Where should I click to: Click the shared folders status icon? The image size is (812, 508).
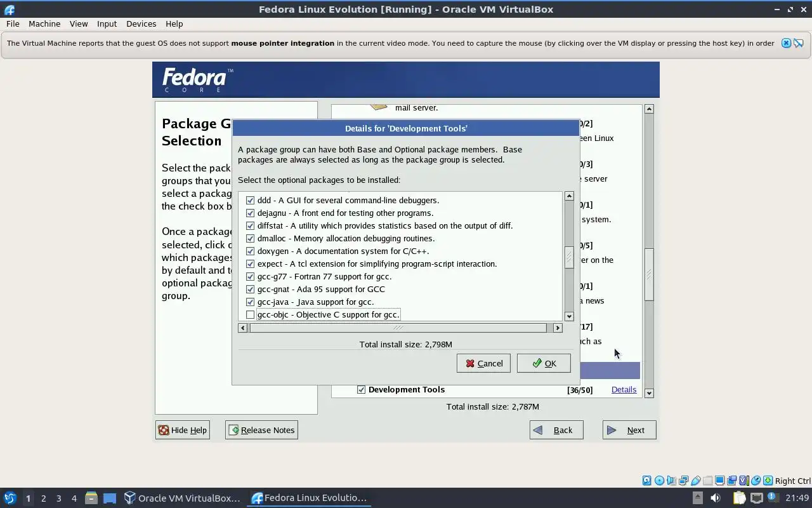[707, 481]
